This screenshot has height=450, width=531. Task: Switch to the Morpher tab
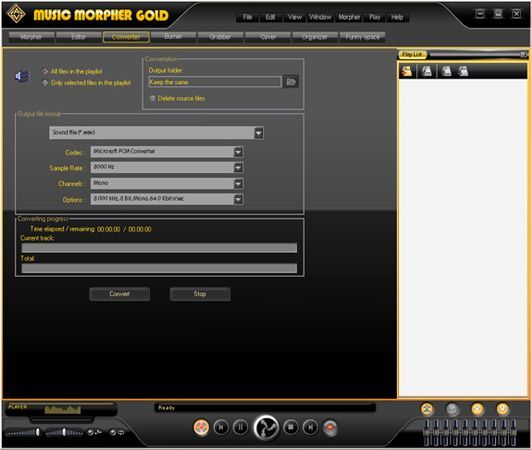[31, 37]
